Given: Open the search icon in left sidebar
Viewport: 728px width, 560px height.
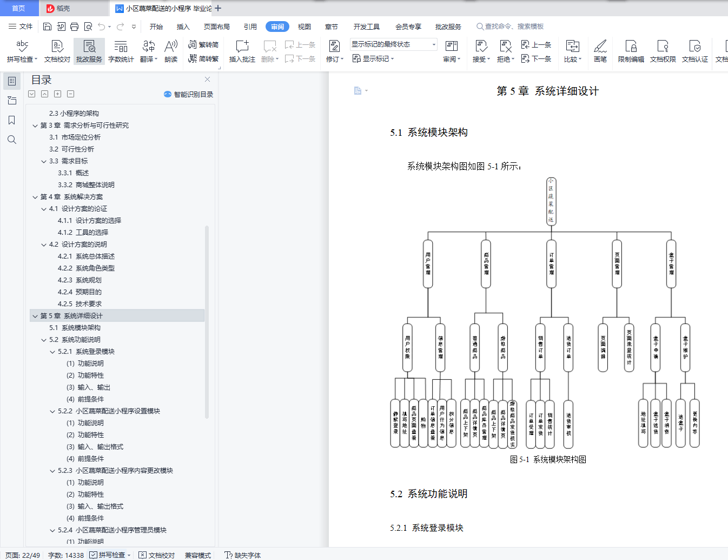Looking at the screenshot, I should 12,140.
